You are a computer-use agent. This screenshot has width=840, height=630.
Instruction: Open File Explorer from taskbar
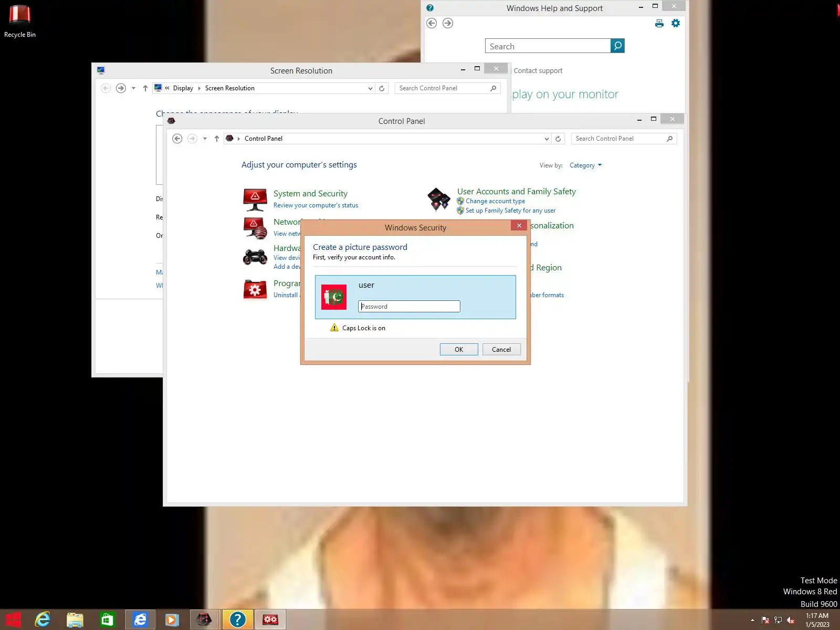(x=75, y=620)
